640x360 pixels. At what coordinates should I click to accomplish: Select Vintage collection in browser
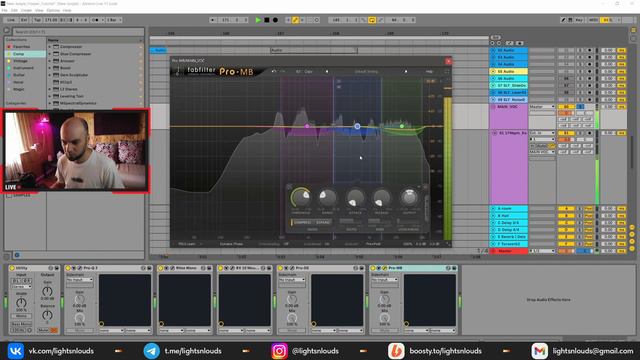coord(25,61)
